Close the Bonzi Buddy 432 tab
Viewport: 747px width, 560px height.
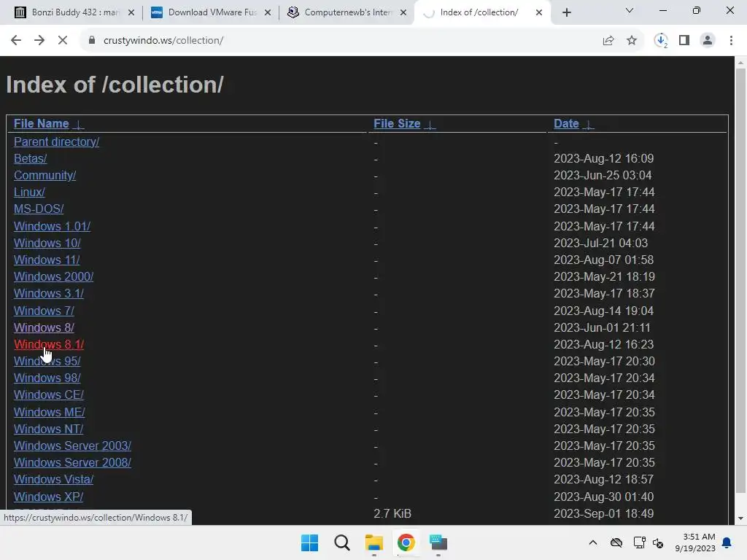131,12
